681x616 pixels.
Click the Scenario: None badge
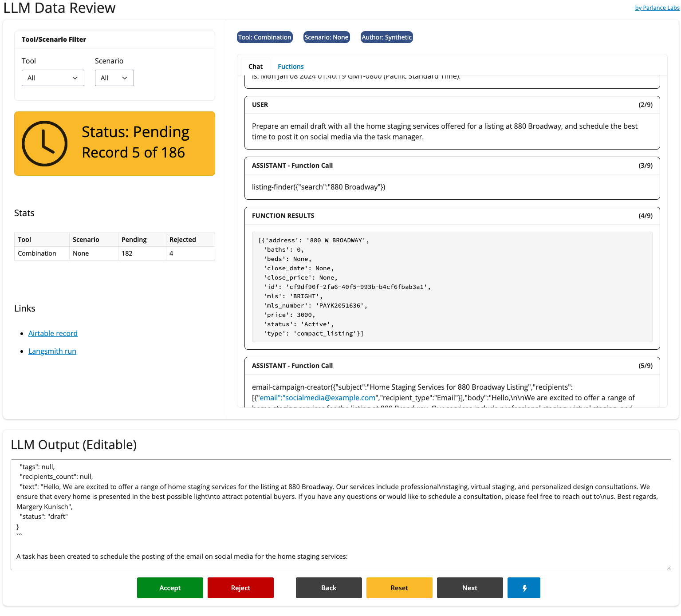tap(327, 37)
